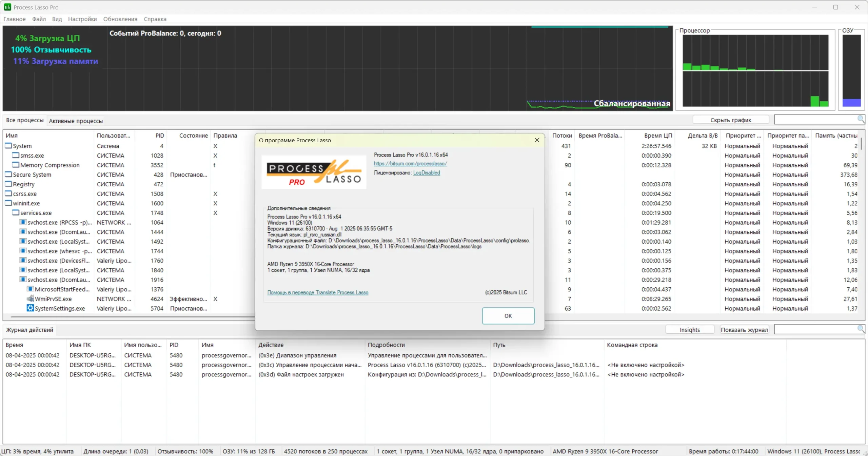Click the WmiPrvSE.exe process icon

[30, 298]
